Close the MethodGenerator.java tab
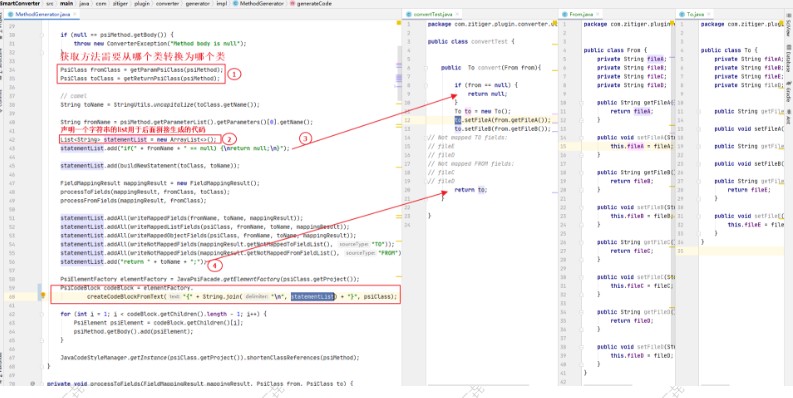This screenshot has height=398, width=793. [75, 14]
